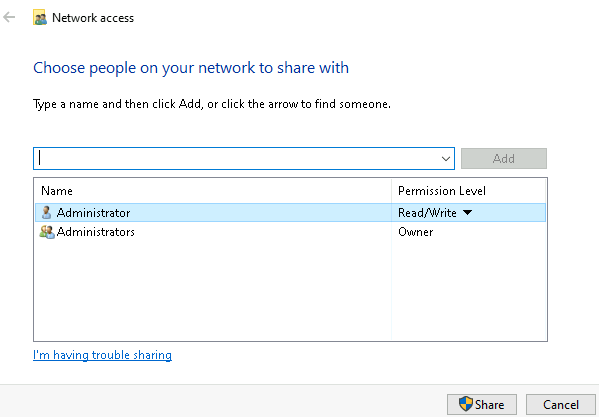Open the I'm having trouble sharing link
Viewport: 599px width, 417px height.
coord(102,355)
